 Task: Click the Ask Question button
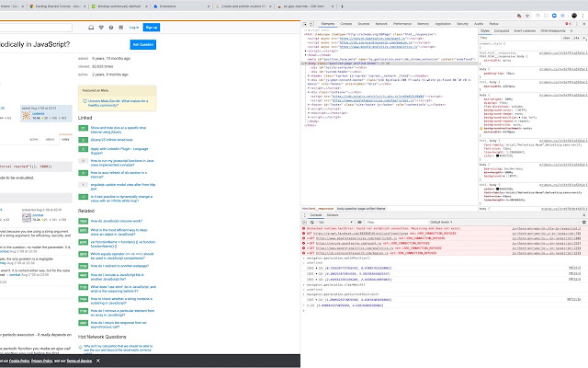click(142, 43)
